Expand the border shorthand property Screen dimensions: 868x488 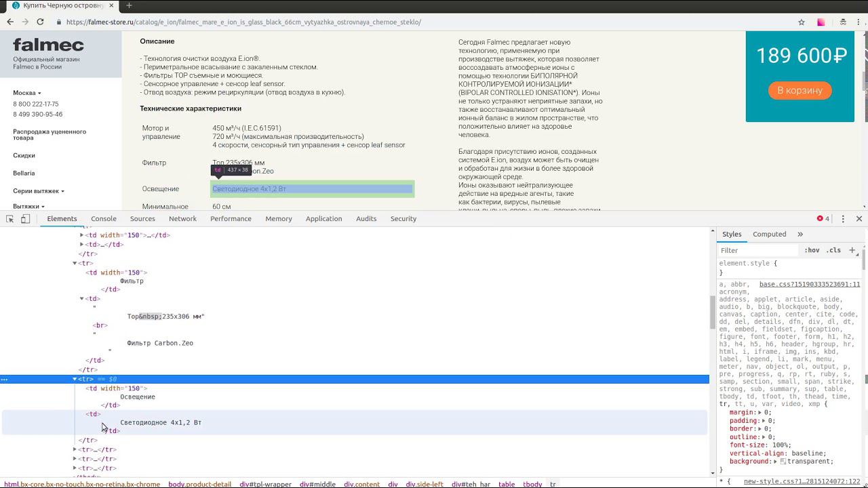click(760, 429)
